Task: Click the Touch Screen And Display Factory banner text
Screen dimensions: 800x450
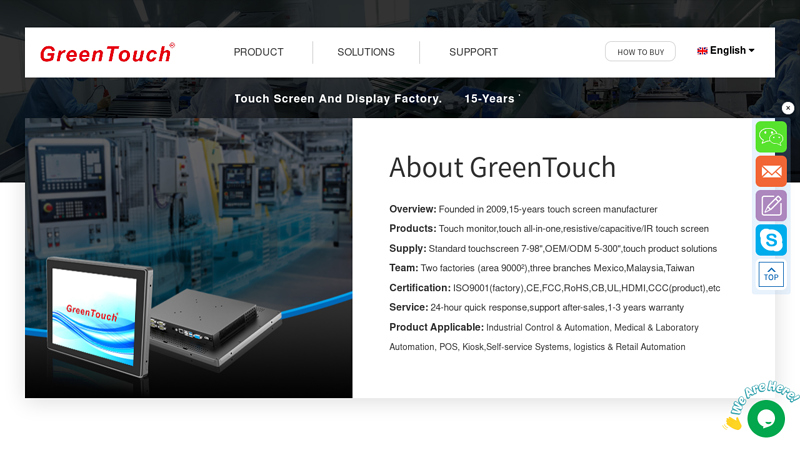Action: click(338, 98)
